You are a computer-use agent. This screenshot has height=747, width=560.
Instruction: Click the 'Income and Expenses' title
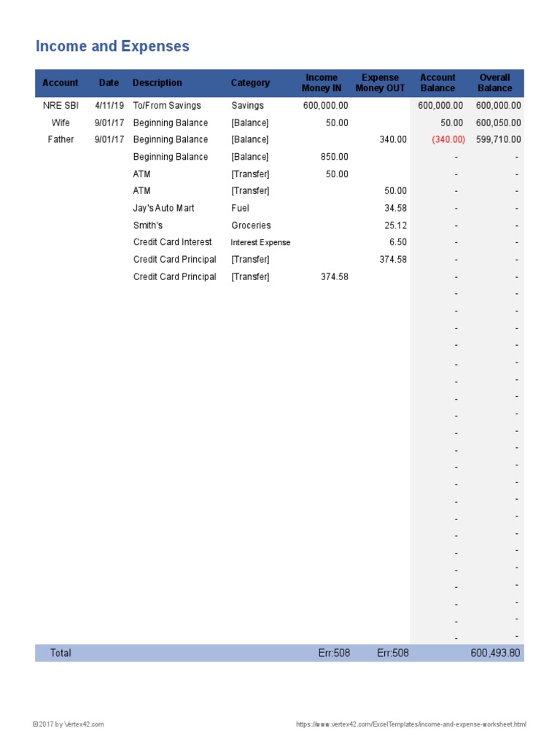coord(112,46)
